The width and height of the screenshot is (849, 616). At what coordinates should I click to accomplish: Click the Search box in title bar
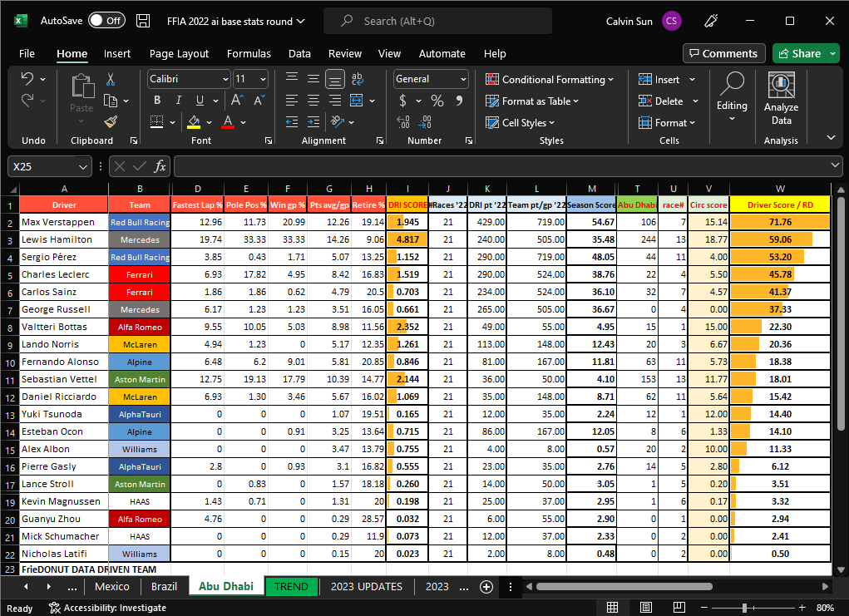click(x=437, y=21)
